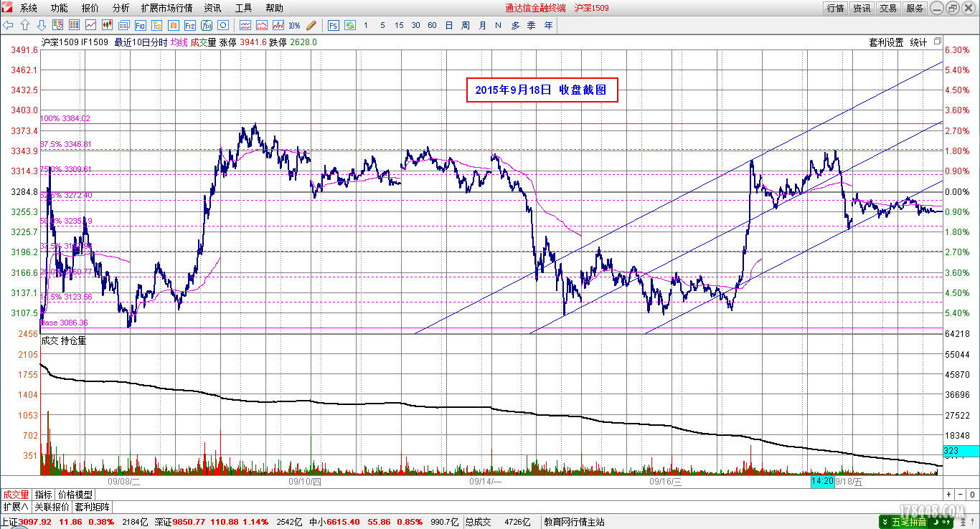Image resolution: width=980 pixels, height=529 pixels.
Task: Open the 系统 menu
Action: 29,8
